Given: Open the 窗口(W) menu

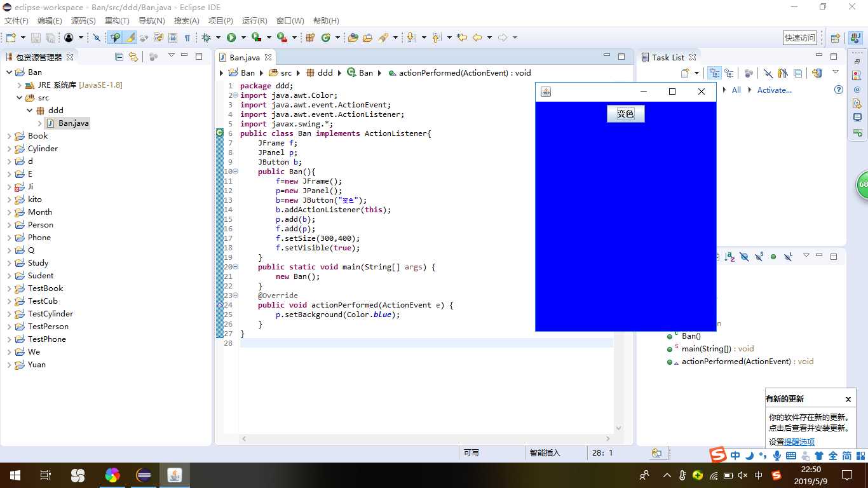Looking at the screenshot, I should (x=290, y=21).
